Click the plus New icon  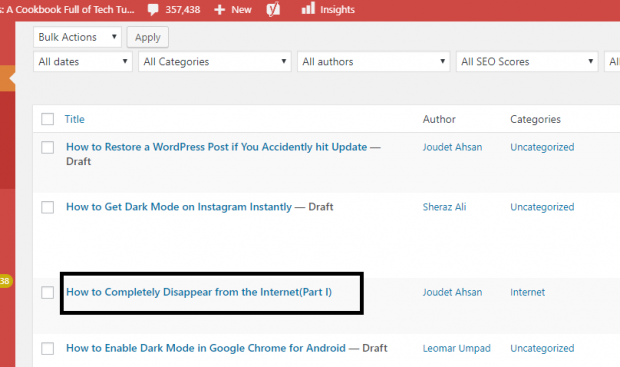coord(219,9)
